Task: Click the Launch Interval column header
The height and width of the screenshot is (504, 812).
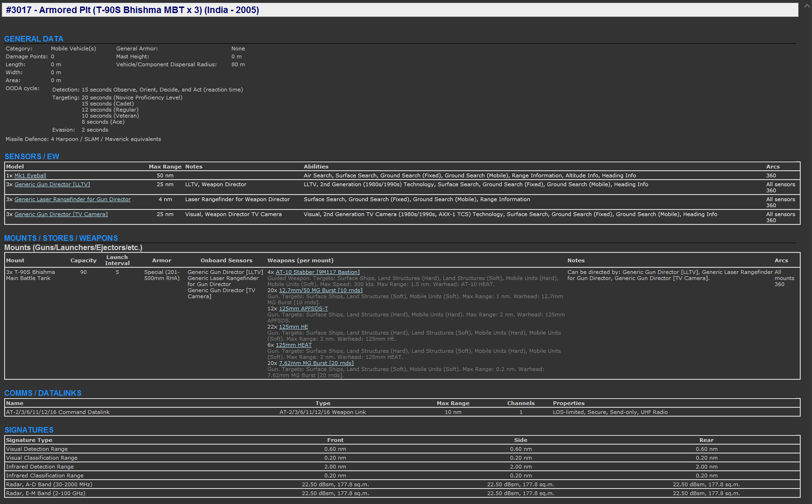Action: 117,260
